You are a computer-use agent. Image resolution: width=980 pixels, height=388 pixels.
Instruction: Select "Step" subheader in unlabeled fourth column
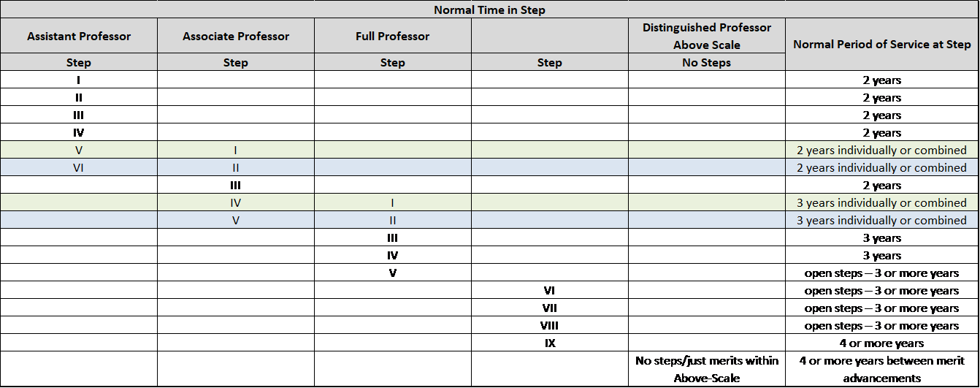pyautogui.click(x=550, y=63)
